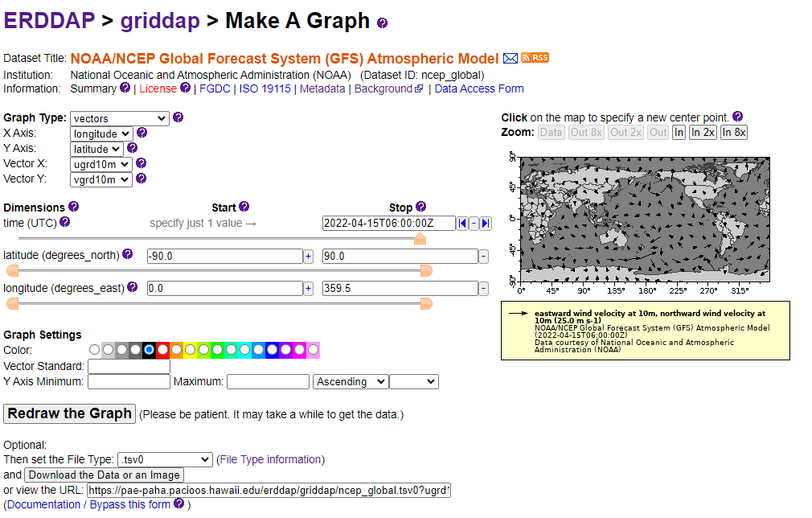Open the Metadata link

click(x=322, y=88)
